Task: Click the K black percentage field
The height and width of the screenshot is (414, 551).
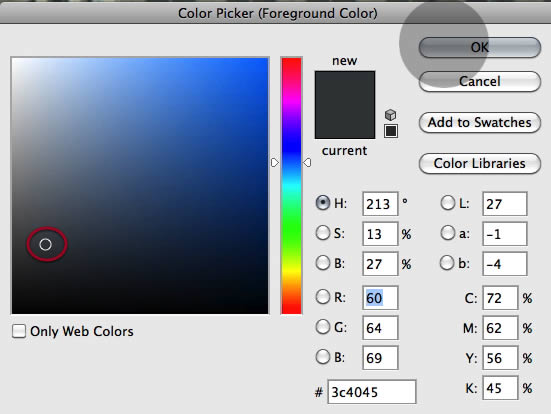Action: [x=500, y=388]
